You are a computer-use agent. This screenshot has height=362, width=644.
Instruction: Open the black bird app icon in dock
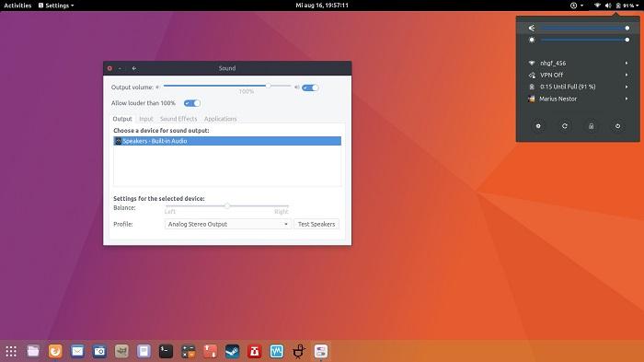coord(299,351)
